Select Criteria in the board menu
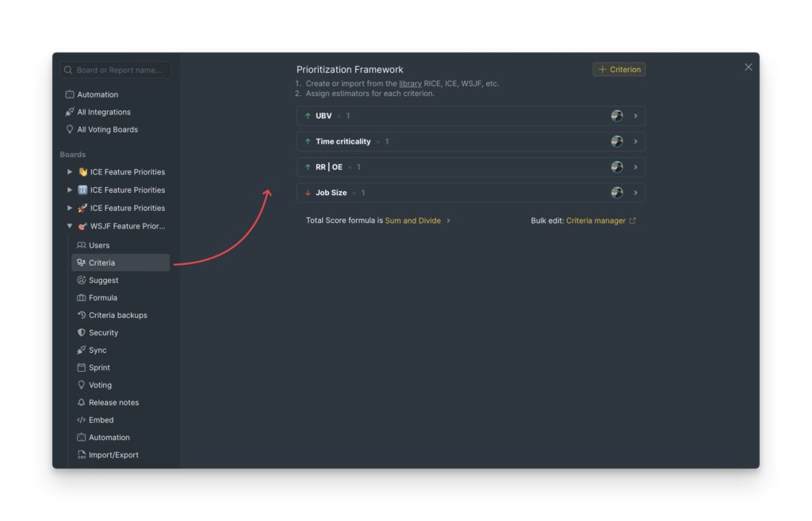The image size is (812, 521). tap(101, 262)
